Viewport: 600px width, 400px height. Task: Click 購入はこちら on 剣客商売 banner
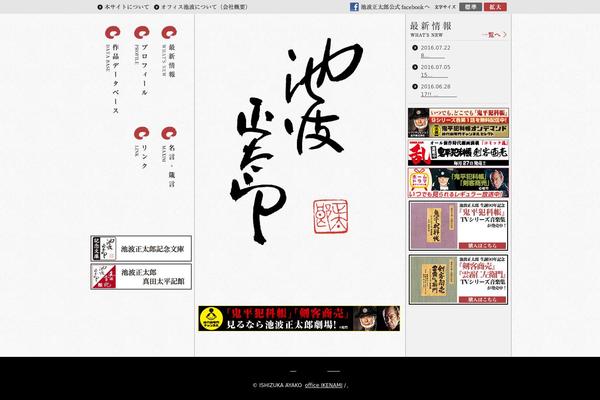(482, 299)
